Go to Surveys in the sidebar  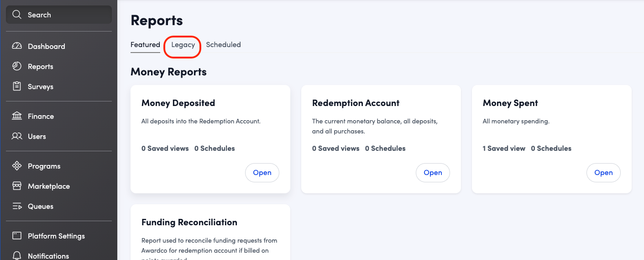click(x=41, y=86)
